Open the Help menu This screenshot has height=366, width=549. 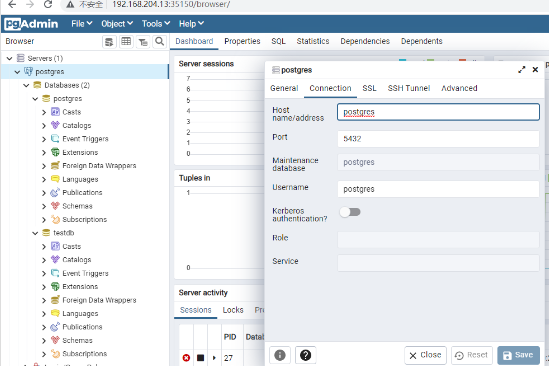click(x=191, y=24)
